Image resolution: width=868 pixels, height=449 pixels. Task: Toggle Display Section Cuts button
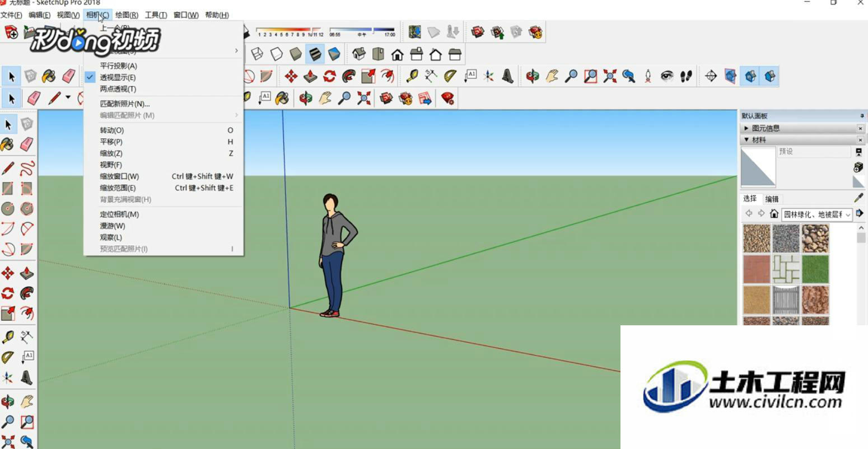(x=751, y=76)
